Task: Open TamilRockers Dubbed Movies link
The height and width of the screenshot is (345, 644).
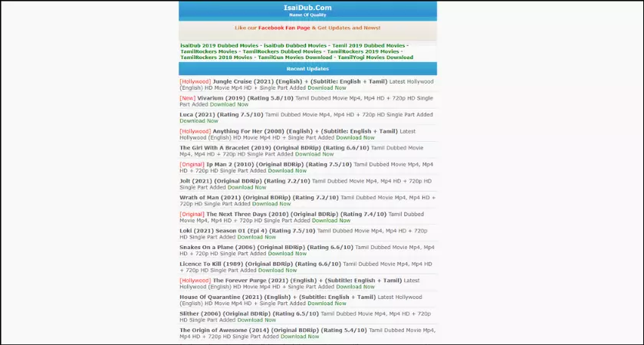Action: pos(282,52)
